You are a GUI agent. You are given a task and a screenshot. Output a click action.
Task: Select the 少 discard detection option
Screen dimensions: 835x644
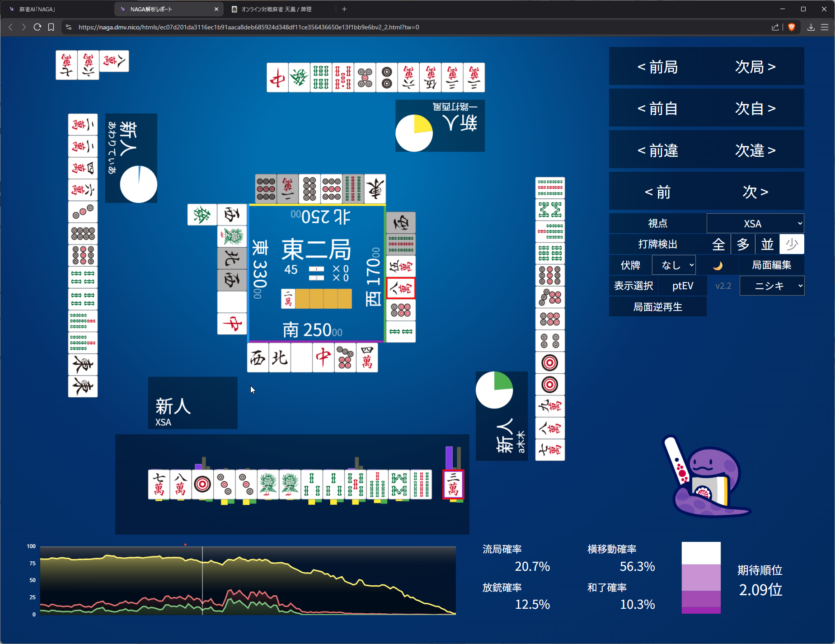pyautogui.click(x=792, y=244)
